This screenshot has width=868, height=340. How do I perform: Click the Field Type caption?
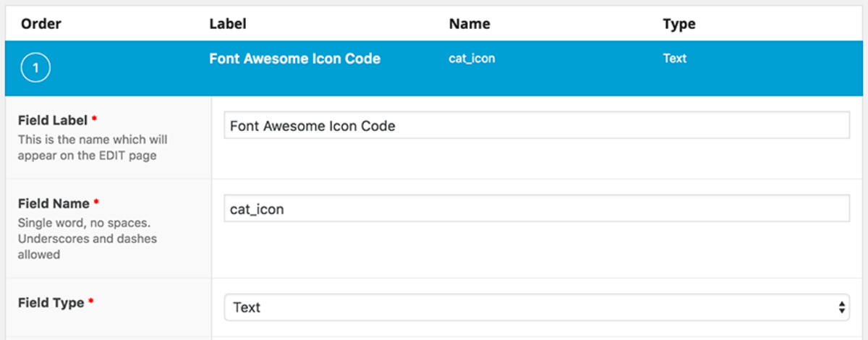(51, 302)
